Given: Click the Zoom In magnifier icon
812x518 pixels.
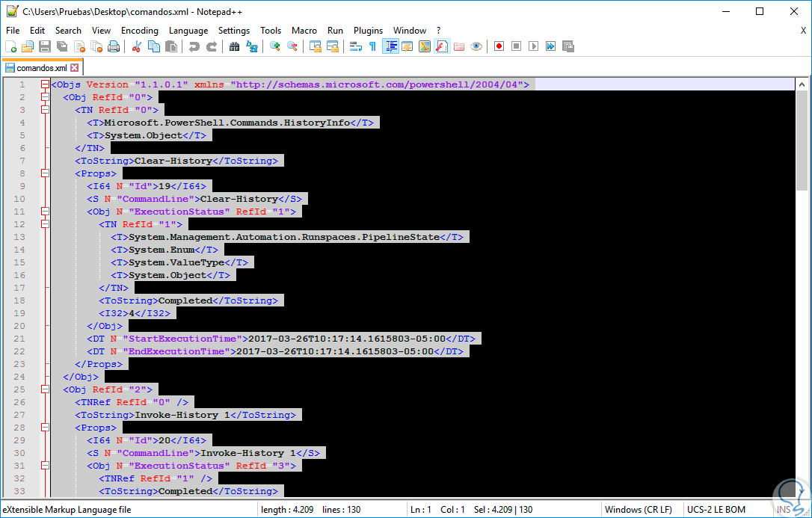Looking at the screenshot, I should pos(274,46).
